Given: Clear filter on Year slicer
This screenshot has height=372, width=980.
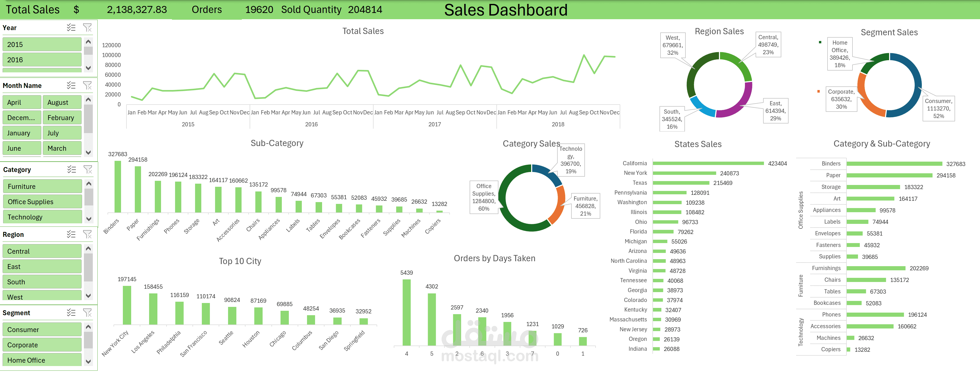Looking at the screenshot, I should tap(88, 27).
